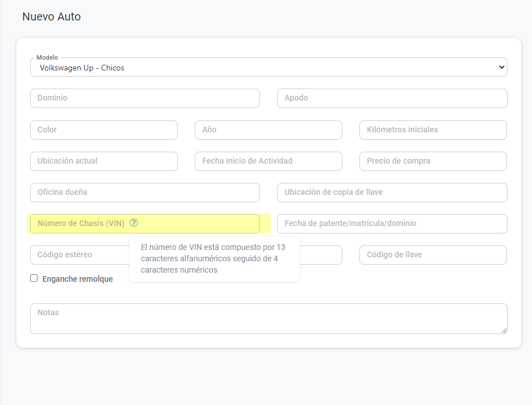Focus the Dominio input field
The height and width of the screenshot is (405, 532).
145,98
